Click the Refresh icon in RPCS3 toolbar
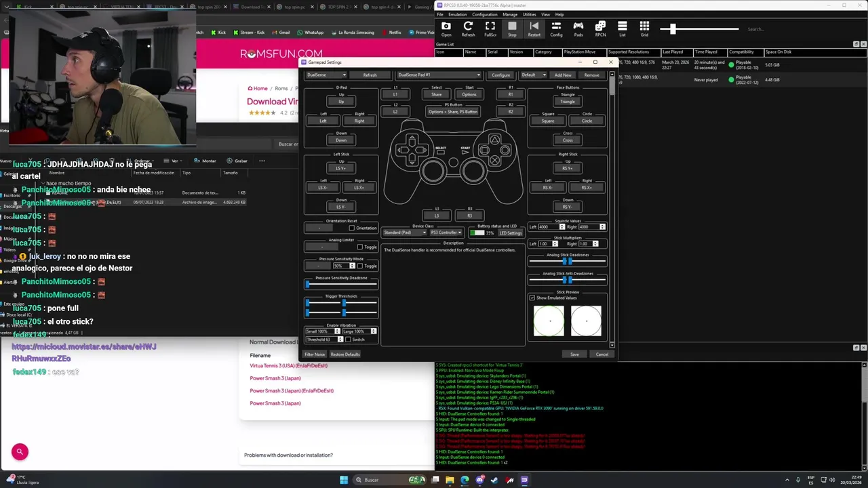The height and width of the screenshot is (488, 868). [x=468, y=28]
